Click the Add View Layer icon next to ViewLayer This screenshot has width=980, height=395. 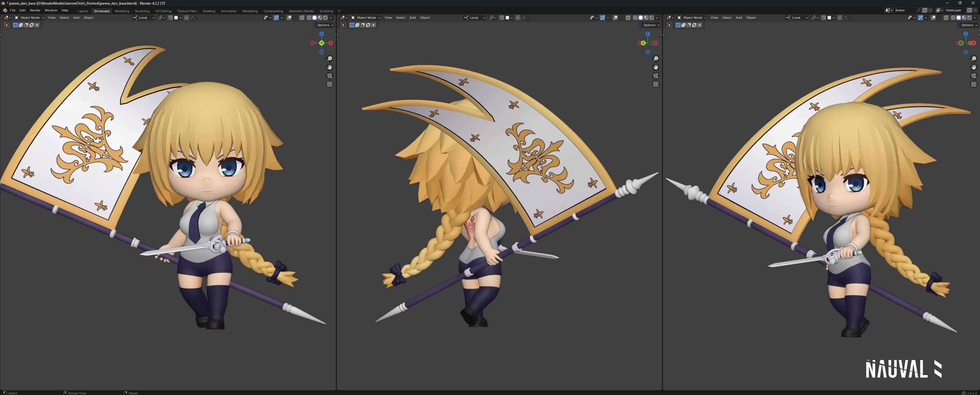[x=969, y=10]
